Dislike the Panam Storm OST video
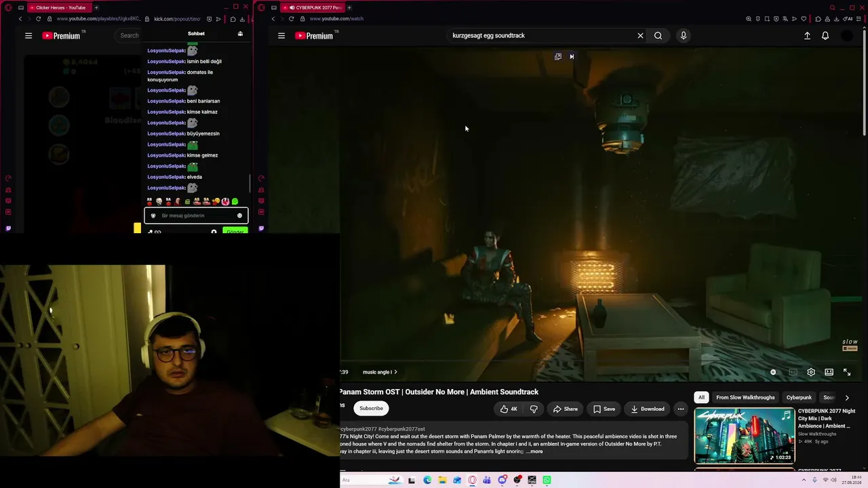Screen dimensions: 868x488 pos(534,409)
